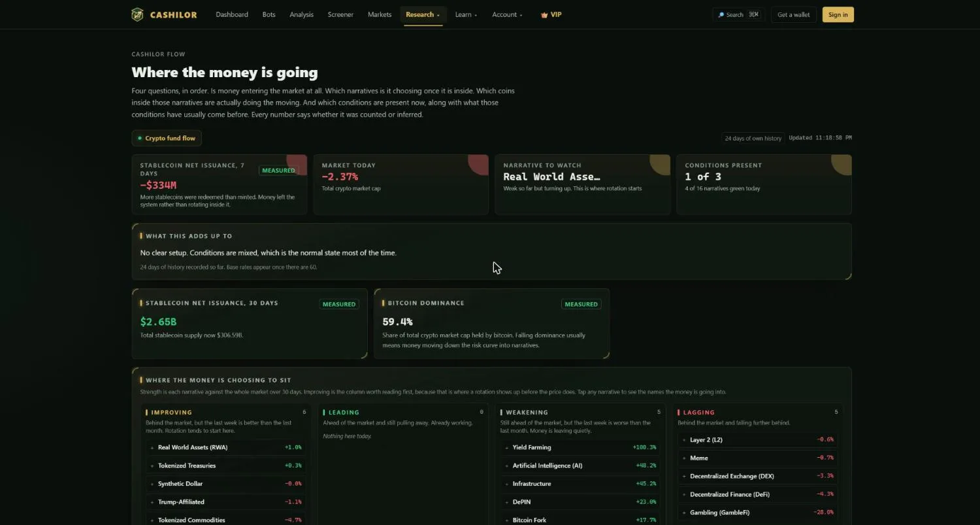
Task: Click the Conditions Present card
Action: click(x=764, y=184)
